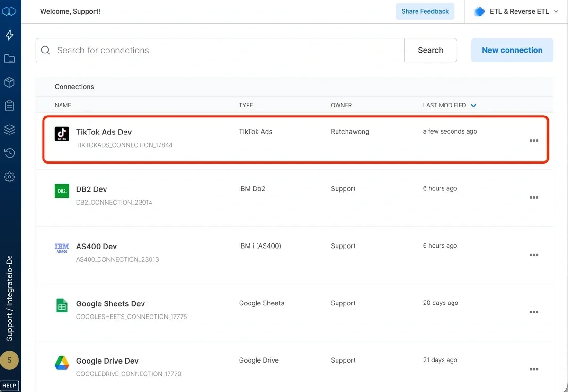Image resolution: width=568 pixels, height=392 pixels.
Task: Open the Google Drive Dev connection name
Action: point(107,361)
